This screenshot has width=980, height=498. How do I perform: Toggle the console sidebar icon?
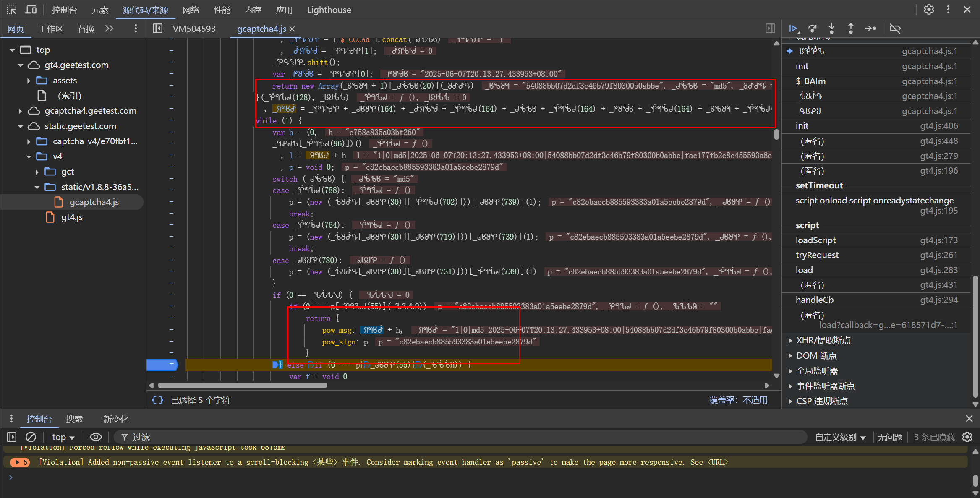click(x=12, y=437)
